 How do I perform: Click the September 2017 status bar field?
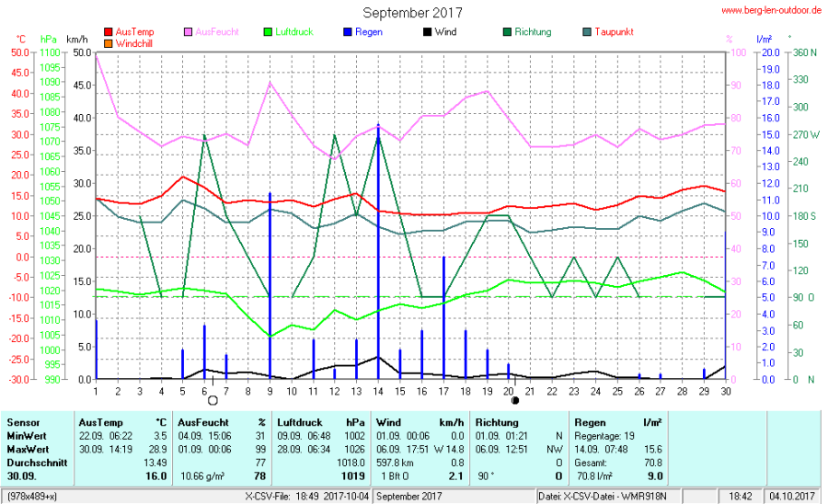coord(409,497)
